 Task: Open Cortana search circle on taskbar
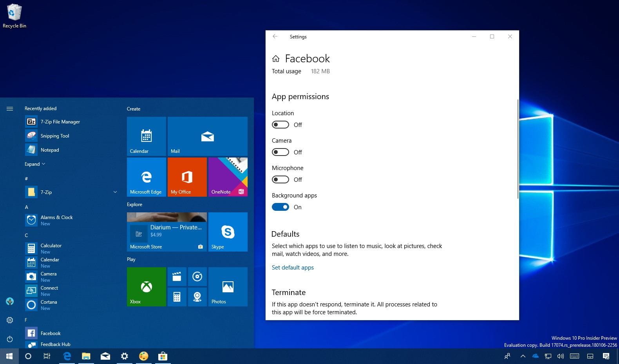(x=28, y=356)
